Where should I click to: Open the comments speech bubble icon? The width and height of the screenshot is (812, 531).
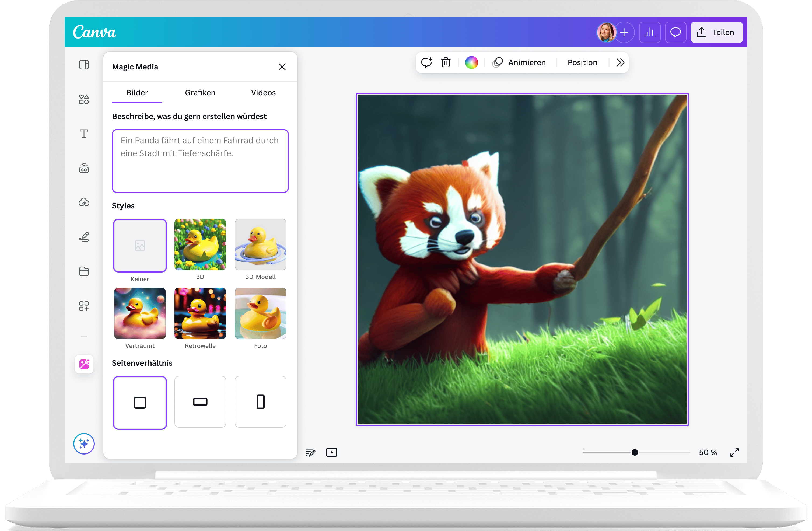(675, 32)
